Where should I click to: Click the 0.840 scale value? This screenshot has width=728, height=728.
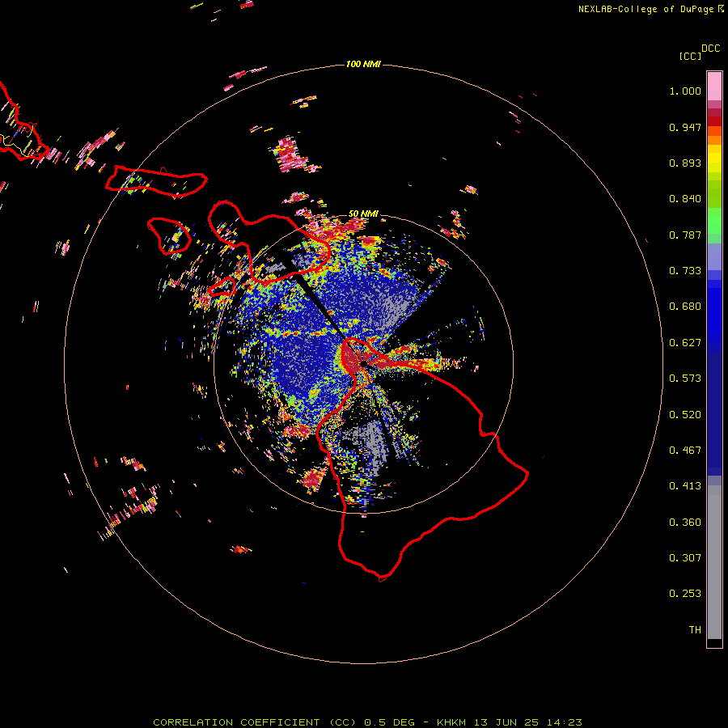pyautogui.click(x=685, y=199)
